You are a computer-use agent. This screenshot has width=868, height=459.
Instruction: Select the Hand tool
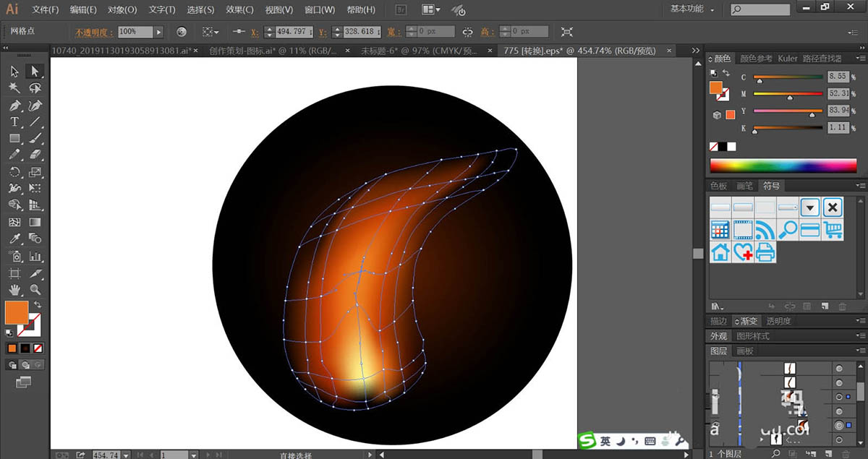[x=14, y=290]
